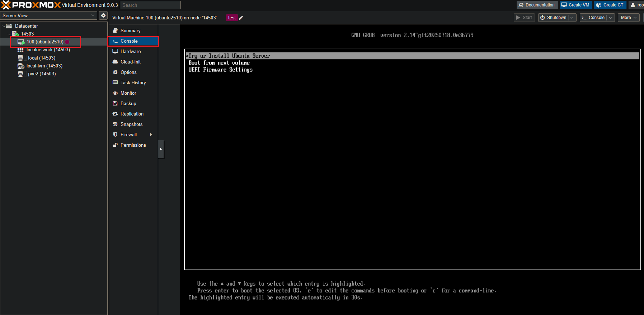Collapse the 14503 node in the tree
The image size is (644, 315).
coord(9,34)
